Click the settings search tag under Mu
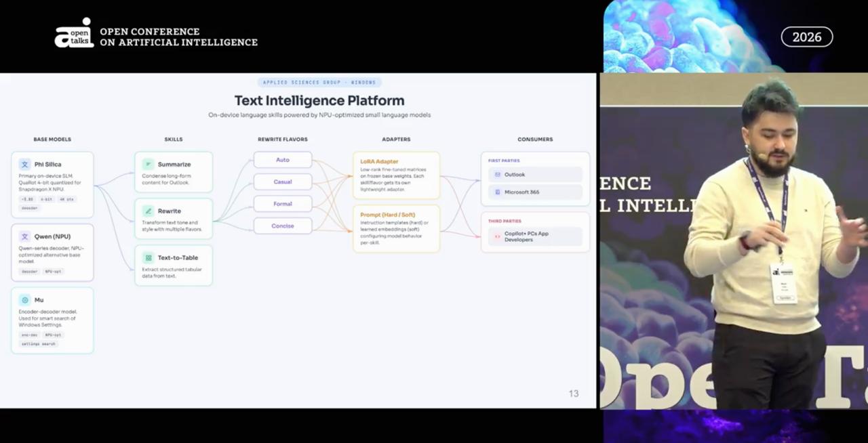Viewport: 868px width, 443px height. 39,344
